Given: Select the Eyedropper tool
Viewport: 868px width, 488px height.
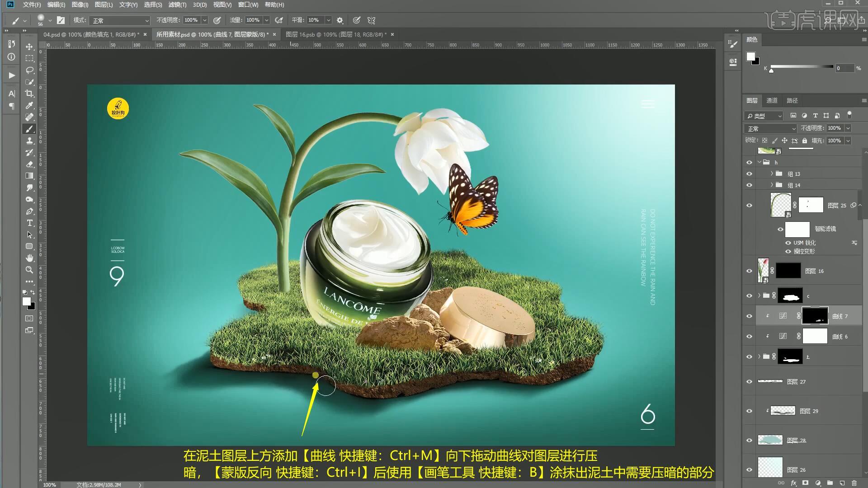Looking at the screenshot, I should coord(29,105).
